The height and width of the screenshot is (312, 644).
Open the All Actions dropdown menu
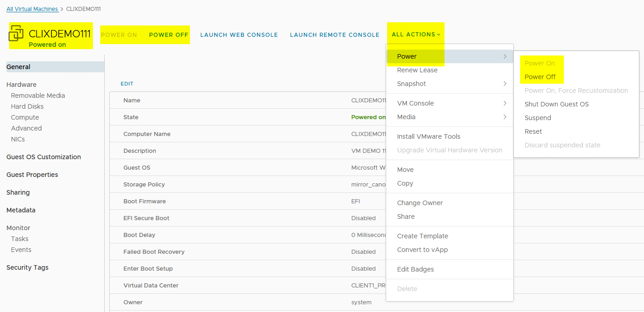[416, 35]
